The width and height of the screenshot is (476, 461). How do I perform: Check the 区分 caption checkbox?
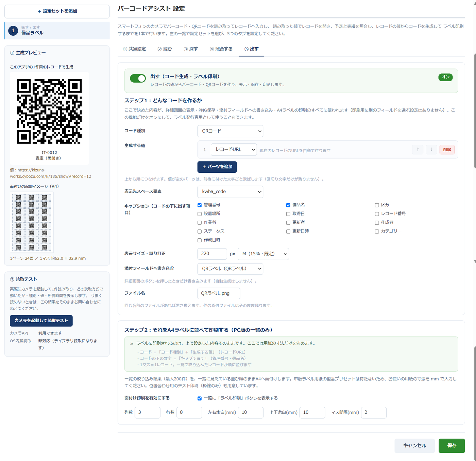[x=377, y=205]
